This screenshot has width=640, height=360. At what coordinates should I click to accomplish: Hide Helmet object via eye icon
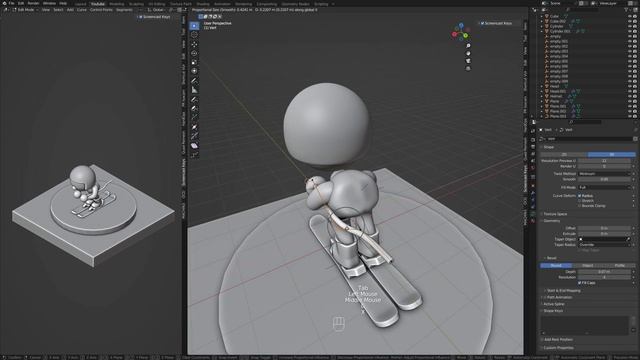click(x=630, y=96)
